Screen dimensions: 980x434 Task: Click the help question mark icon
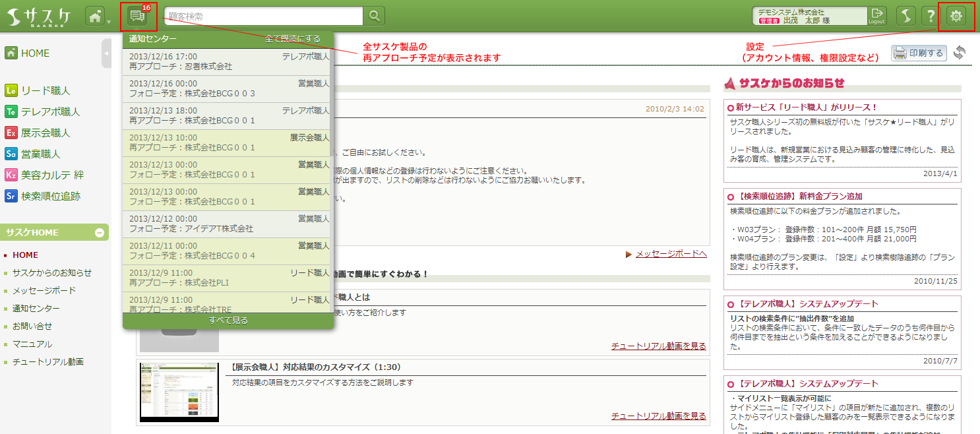930,16
